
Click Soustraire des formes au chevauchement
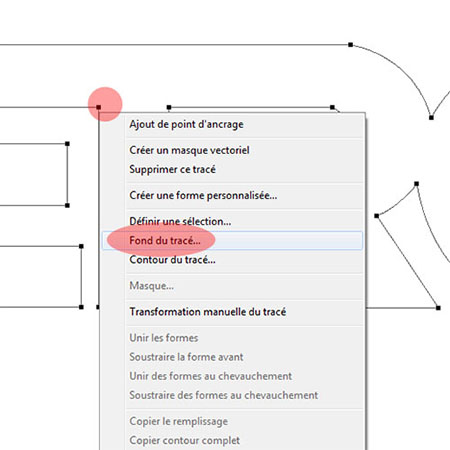(x=232, y=395)
